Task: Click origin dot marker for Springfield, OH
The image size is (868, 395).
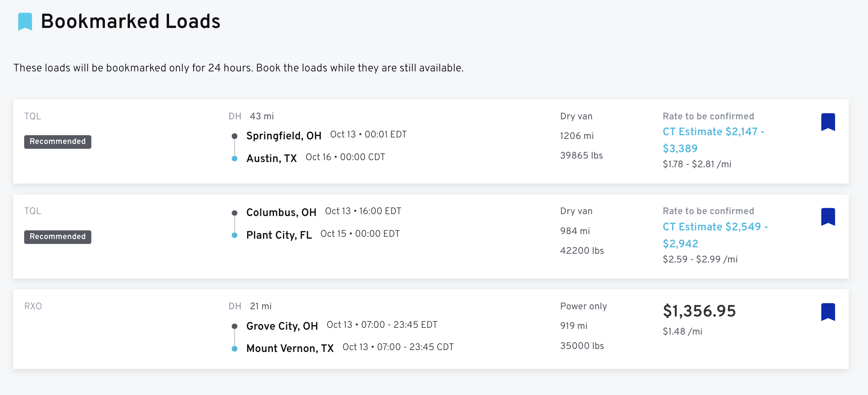Action: (234, 136)
